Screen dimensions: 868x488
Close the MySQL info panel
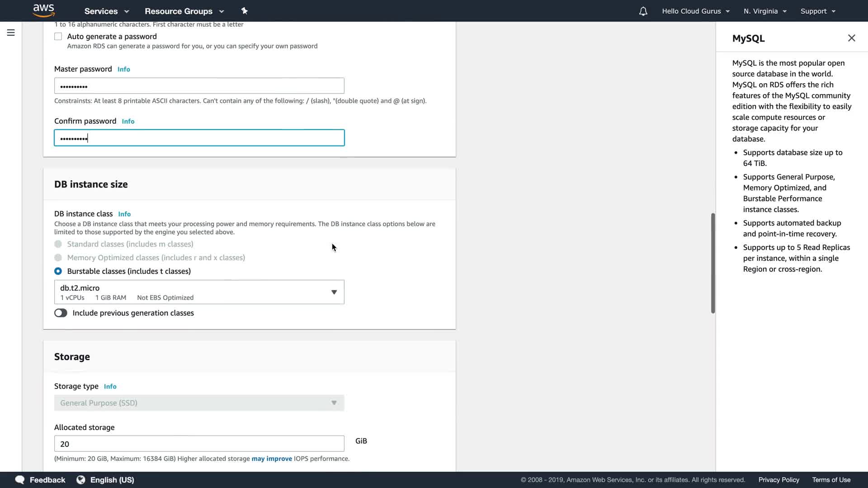[851, 38]
